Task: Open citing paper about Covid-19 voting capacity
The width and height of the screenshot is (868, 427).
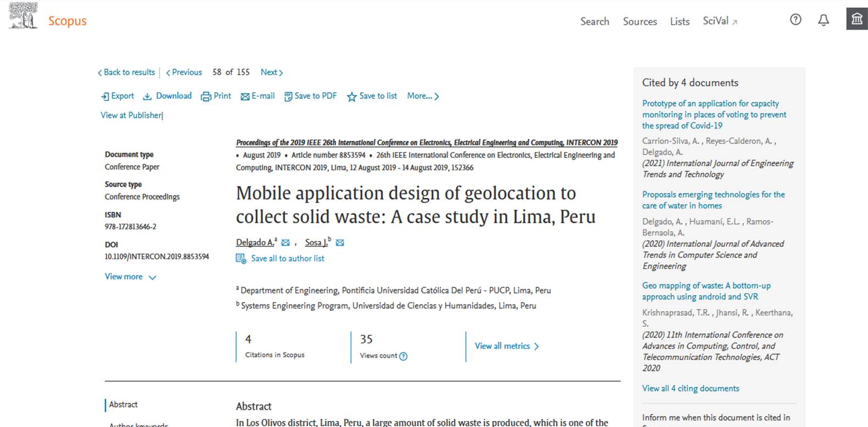Action: pyautogui.click(x=714, y=114)
